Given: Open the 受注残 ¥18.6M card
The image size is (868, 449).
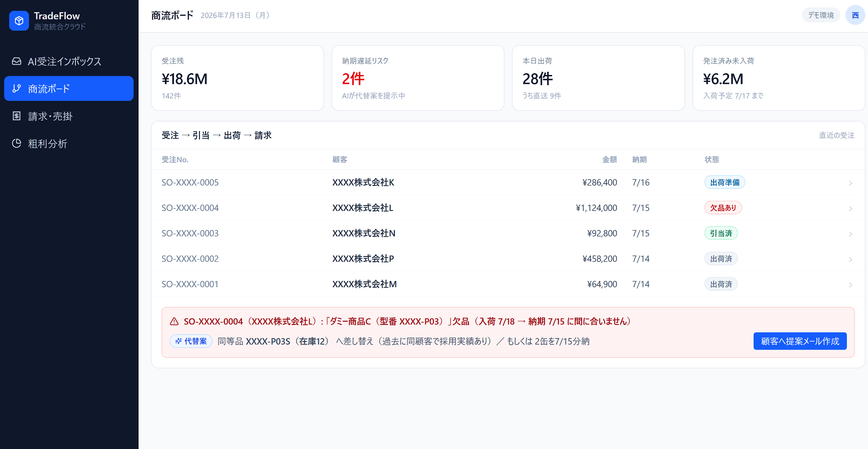Looking at the screenshot, I should pyautogui.click(x=238, y=78).
